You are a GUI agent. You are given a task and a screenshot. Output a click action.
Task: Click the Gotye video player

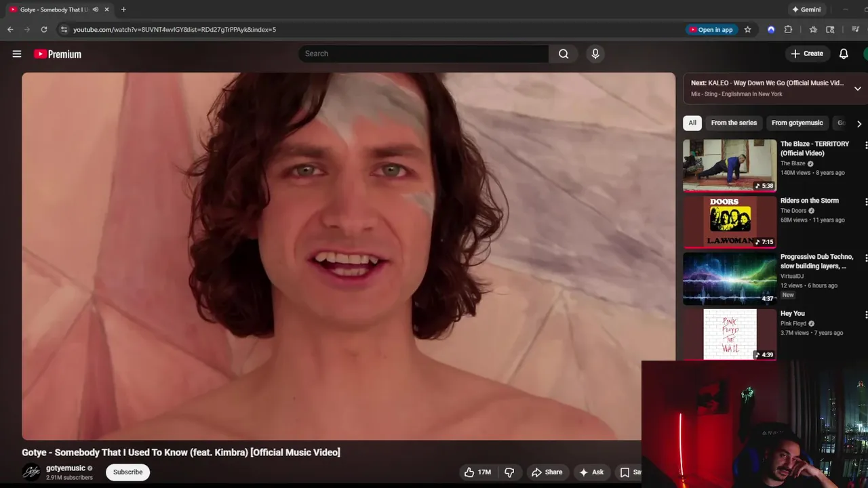[x=349, y=256]
